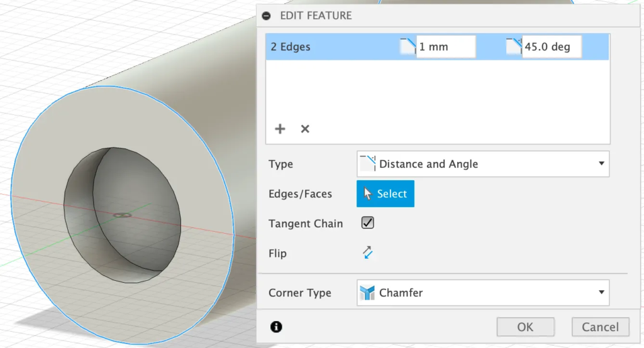Click the origin point marker in viewport
Screen dimensions: 644x348
[x=123, y=215]
